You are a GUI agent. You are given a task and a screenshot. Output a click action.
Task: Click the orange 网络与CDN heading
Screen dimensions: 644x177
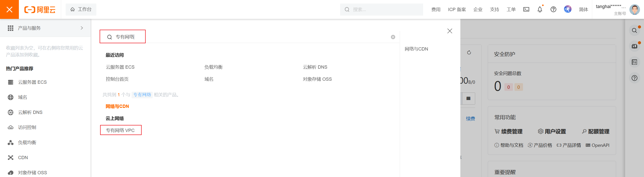point(117,106)
